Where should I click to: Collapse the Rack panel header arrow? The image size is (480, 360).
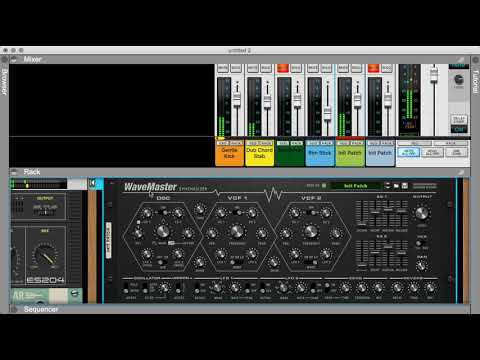tap(14, 172)
